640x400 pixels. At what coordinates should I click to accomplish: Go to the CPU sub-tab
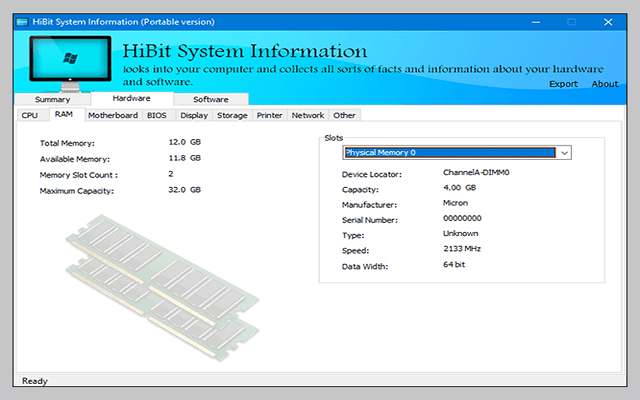point(30,116)
